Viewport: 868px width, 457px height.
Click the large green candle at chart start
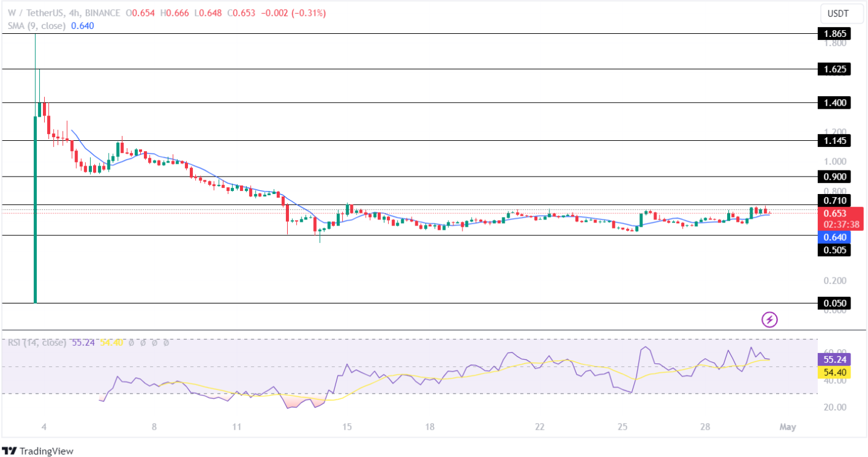pyautogui.click(x=35, y=209)
